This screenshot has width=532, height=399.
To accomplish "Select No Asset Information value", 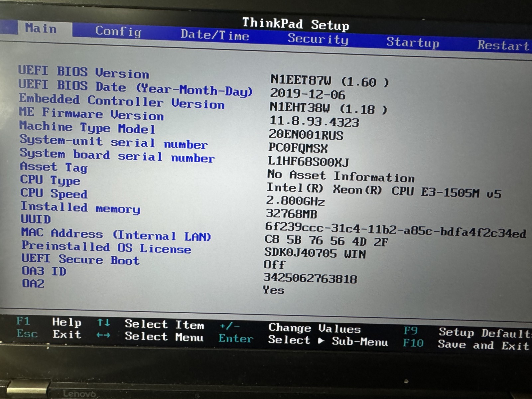I will (x=341, y=176).
